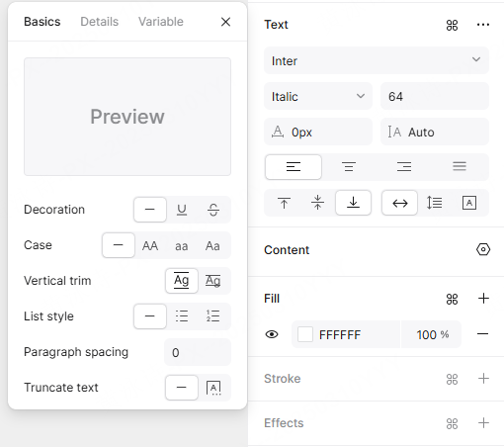
Task: Add a stroke
Action: (483, 379)
